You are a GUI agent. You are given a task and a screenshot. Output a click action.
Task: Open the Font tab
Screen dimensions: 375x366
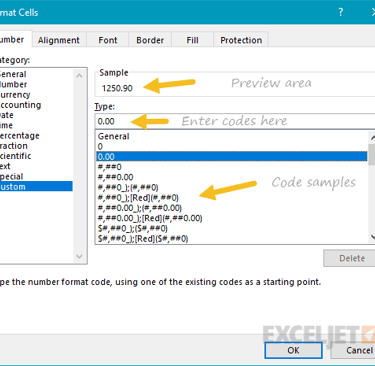[x=108, y=40]
